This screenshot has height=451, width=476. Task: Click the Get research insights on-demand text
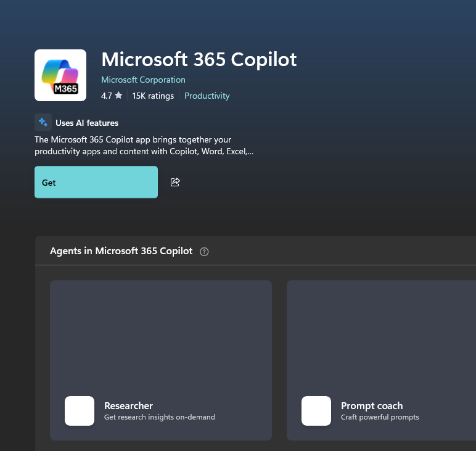pos(159,417)
